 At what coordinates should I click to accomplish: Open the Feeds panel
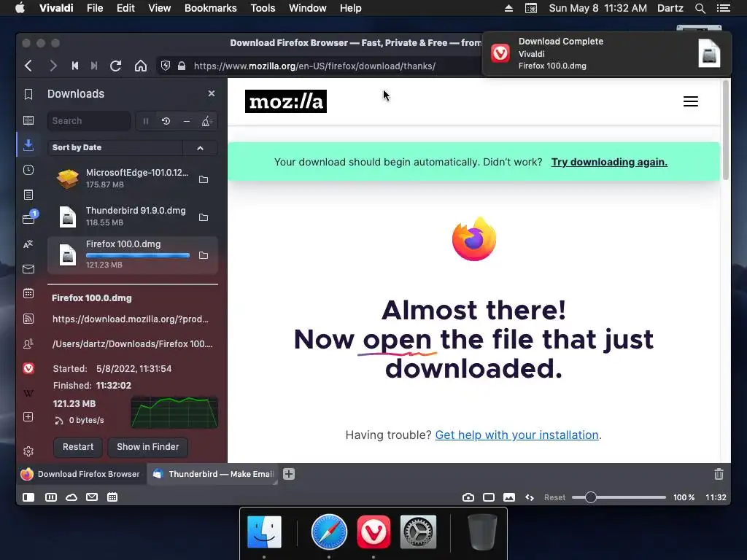pyautogui.click(x=28, y=319)
